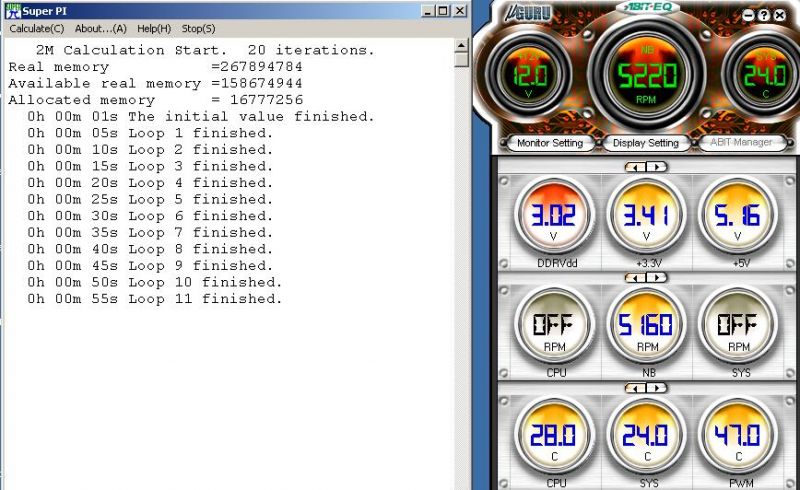Click the 'Loop 10 finished.' line
The image size is (800, 490).
[x=155, y=282]
